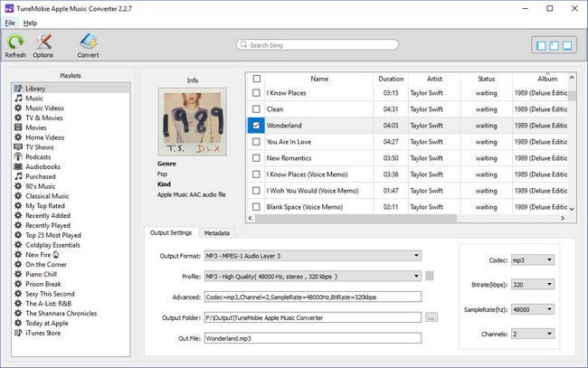
Task: Open the Help menu
Action: (30, 23)
